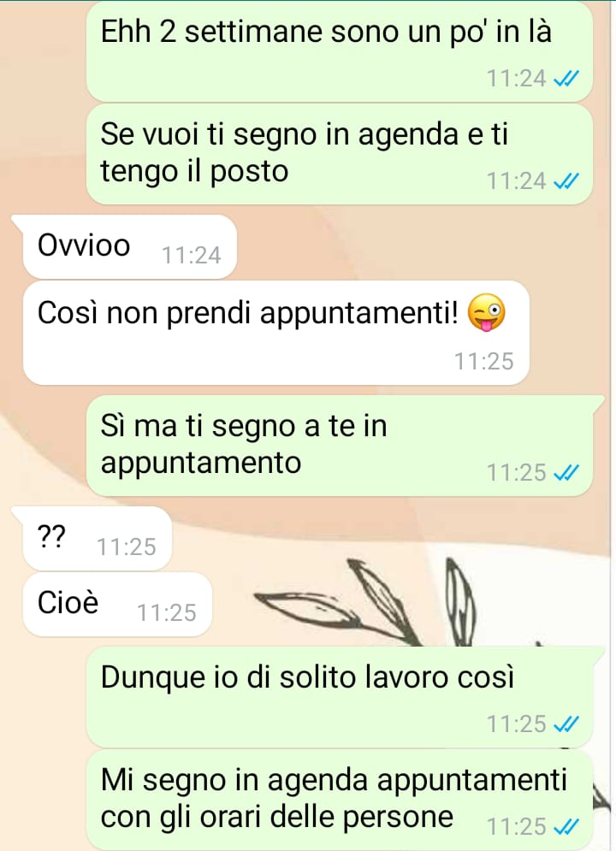Image resolution: width=616 pixels, height=851 pixels.
Task: Tap the 11:25 timestamp under 'Così non prendi'
Action: coord(484,362)
